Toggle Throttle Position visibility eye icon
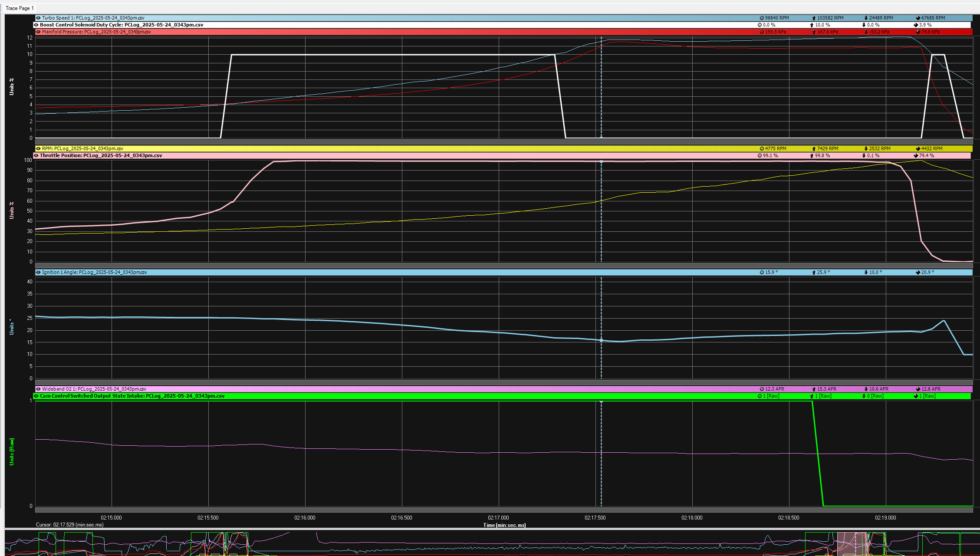Screen dimensions: 980x556 tap(36, 155)
